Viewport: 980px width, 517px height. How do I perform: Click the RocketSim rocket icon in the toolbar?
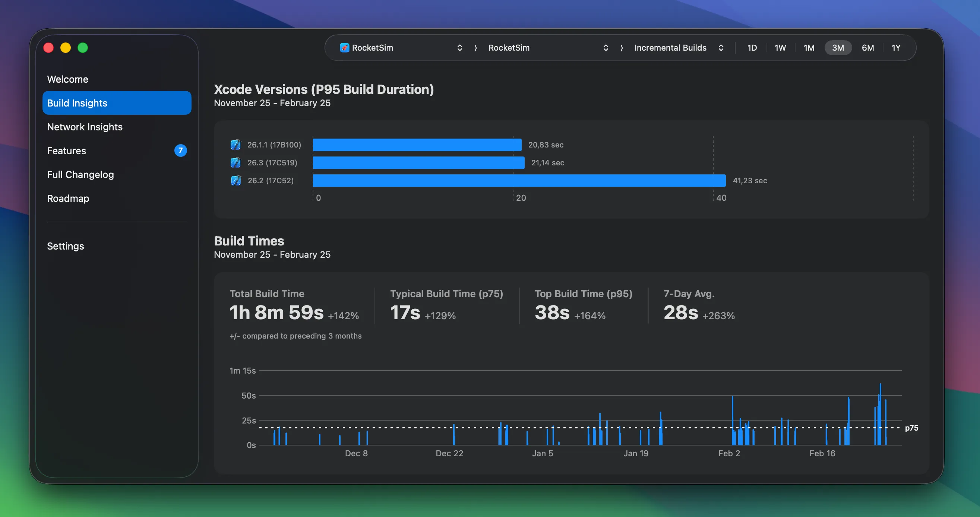(x=345, y=48)
